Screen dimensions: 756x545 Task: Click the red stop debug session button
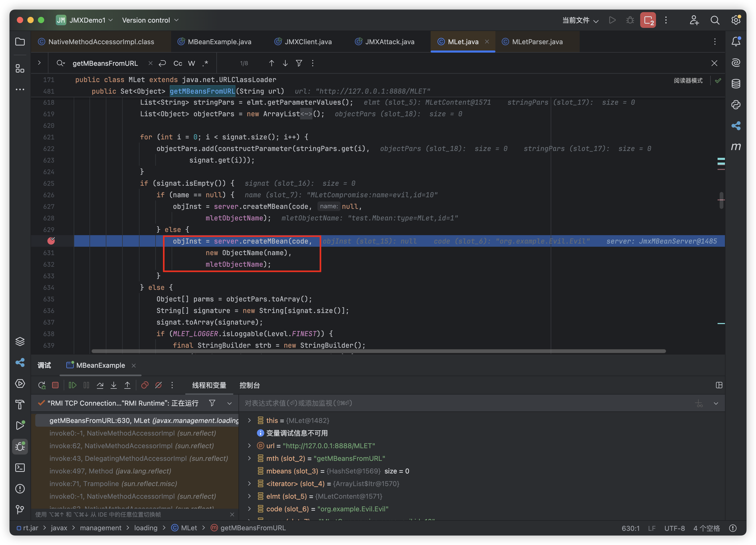point(648,20)
